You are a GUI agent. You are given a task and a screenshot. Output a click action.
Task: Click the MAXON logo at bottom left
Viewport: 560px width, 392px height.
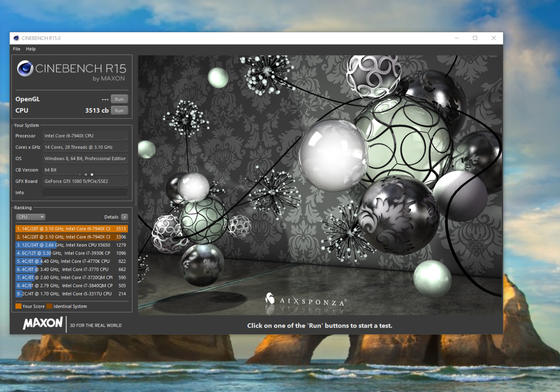[43, 324]
